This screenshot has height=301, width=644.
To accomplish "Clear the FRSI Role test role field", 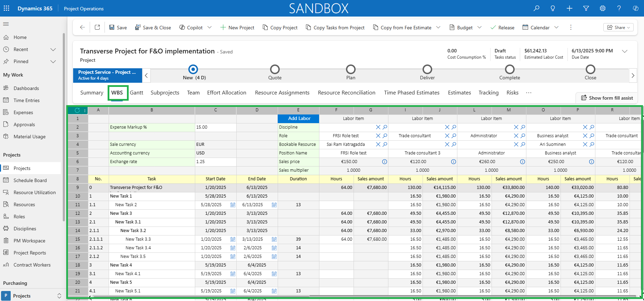I will [x=378, y=136].
